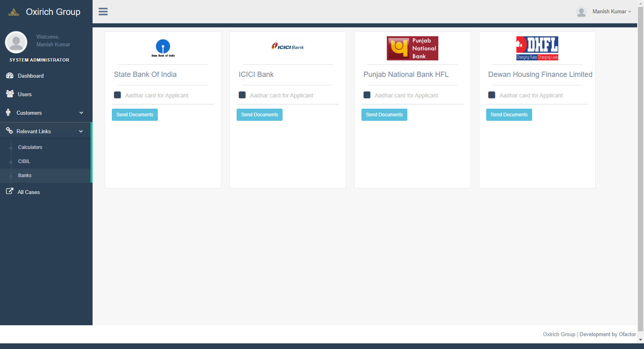Check Aadhar card box for Dewan Housing Finance
Image resolution: width=644 pixels, height=349 pixels.
click(492, 95)
